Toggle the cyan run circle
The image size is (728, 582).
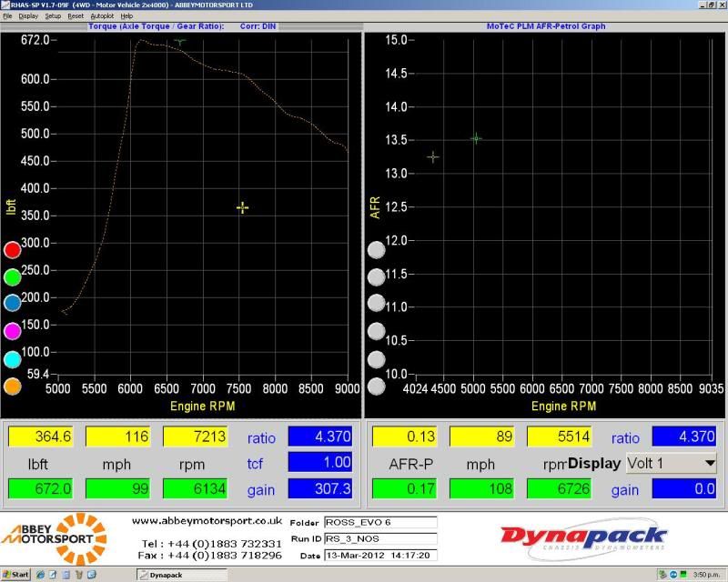click(13, 360)
